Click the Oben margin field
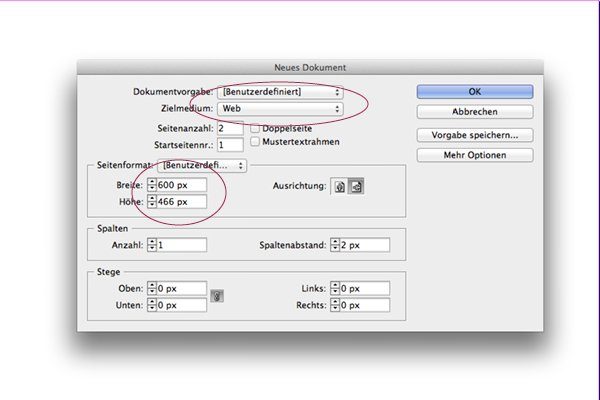The height and width of the screenshot is (400, 600). 182,288
